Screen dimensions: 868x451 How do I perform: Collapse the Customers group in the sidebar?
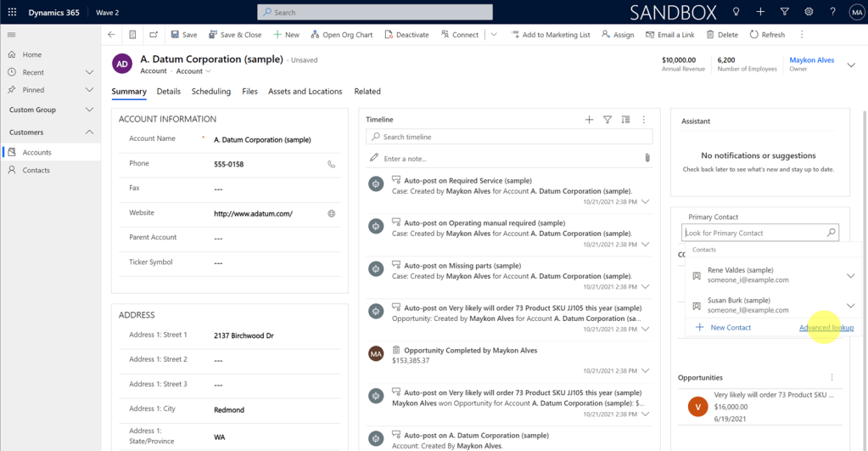(89, 132)
